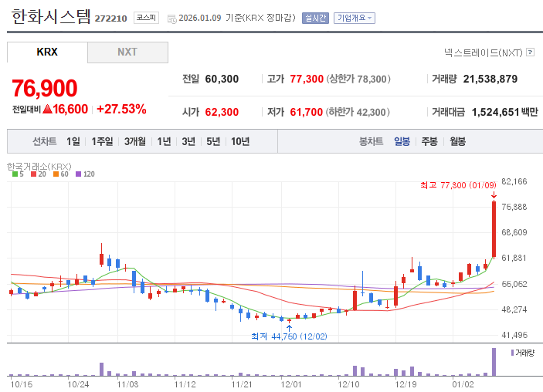Click the 거래량 legend in volume chart
The width and height of the screenshot is (543, 392).
(x=523, y=353)
